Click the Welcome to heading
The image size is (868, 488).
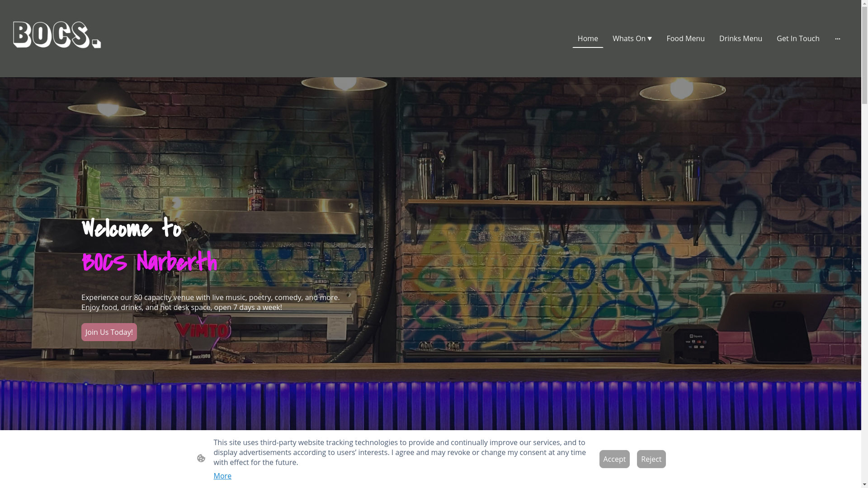131,228
